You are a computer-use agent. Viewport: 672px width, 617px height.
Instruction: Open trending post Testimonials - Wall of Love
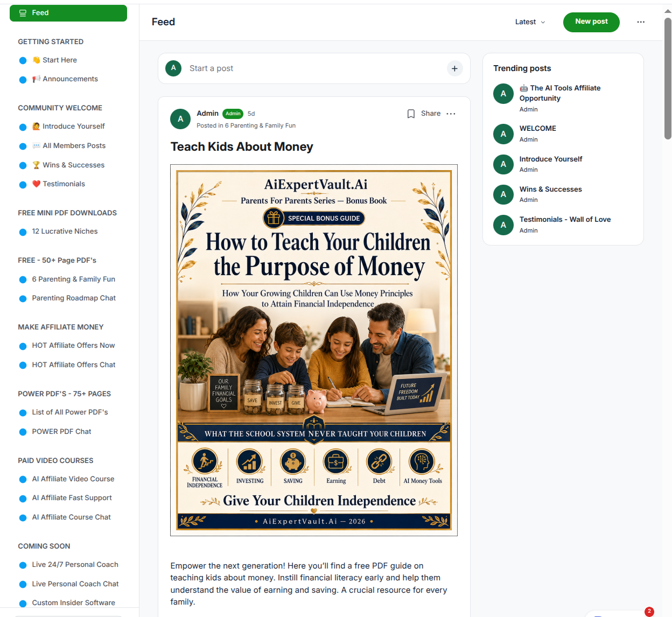[x=565, y=220]
